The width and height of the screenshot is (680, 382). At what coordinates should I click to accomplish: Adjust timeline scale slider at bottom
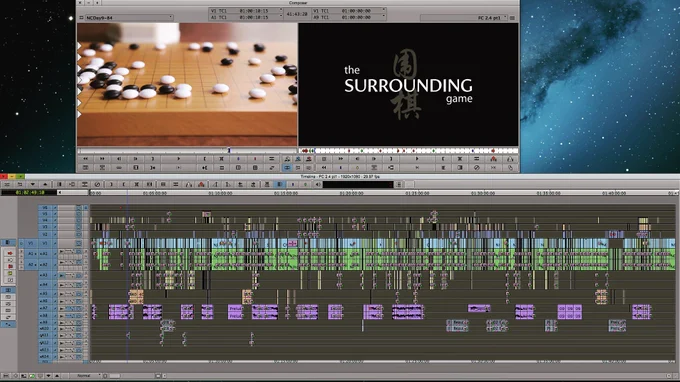pyautogui.click(x=114, y=375)
